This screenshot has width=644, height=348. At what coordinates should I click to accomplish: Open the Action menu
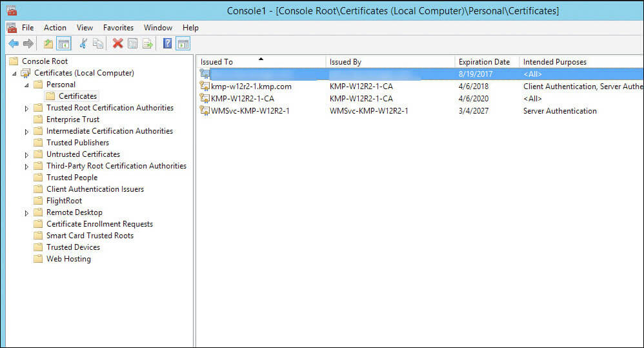point(55,28)
